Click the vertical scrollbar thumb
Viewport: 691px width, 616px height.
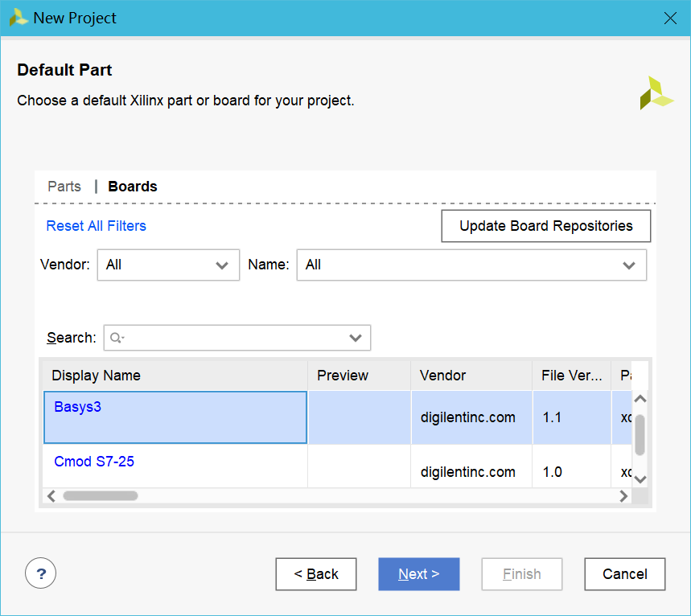pyautogui.click(x=640, y=435)
